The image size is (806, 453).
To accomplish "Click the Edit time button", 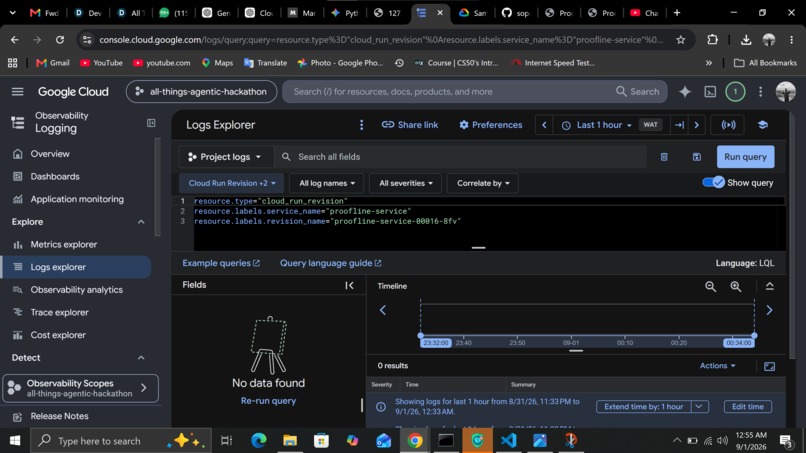I will [x=747, y=406].
